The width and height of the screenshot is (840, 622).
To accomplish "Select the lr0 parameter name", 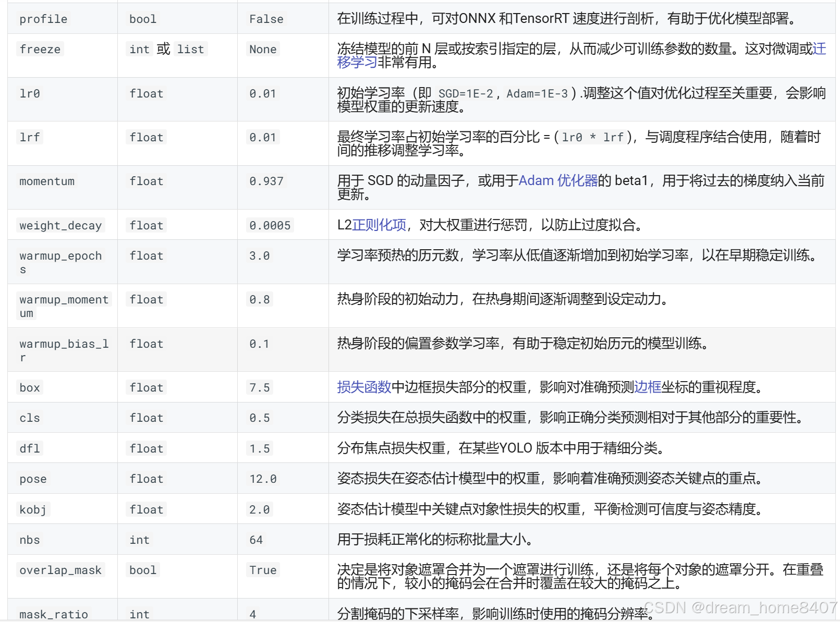I will point(30,94).
